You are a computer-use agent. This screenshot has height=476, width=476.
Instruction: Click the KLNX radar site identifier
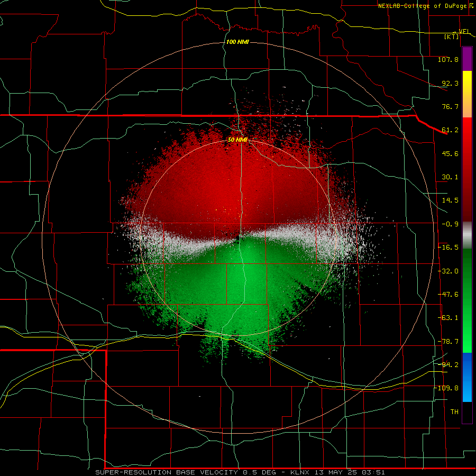(x=300, y=472)
